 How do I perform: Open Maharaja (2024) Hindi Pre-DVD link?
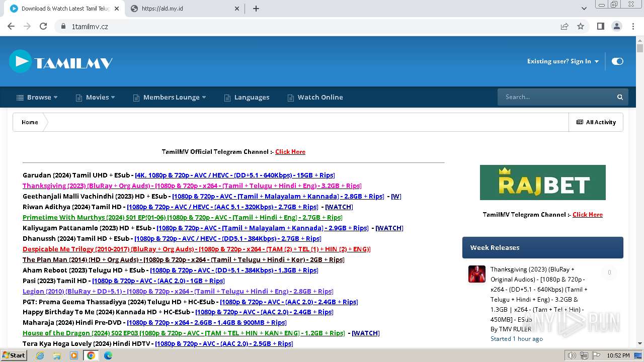point(206,323)
